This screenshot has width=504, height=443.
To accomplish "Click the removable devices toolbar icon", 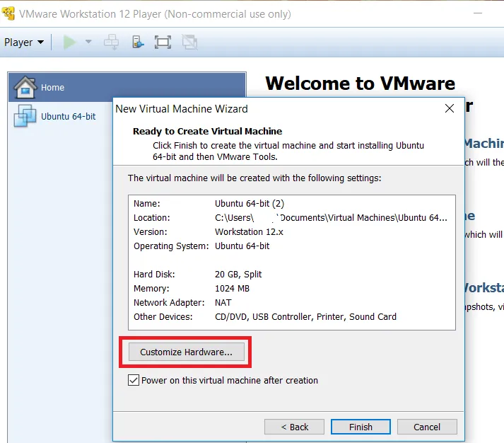I will pos(138,42).
